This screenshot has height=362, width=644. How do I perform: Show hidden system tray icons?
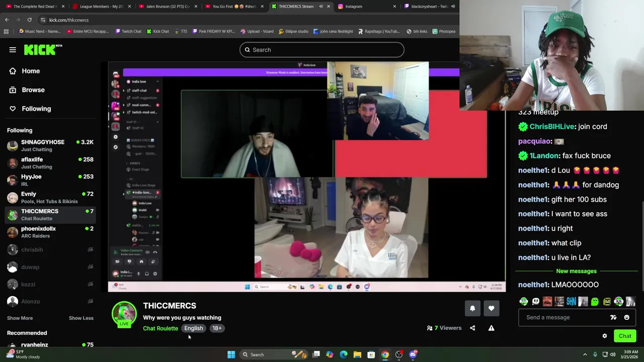point(585,354)
